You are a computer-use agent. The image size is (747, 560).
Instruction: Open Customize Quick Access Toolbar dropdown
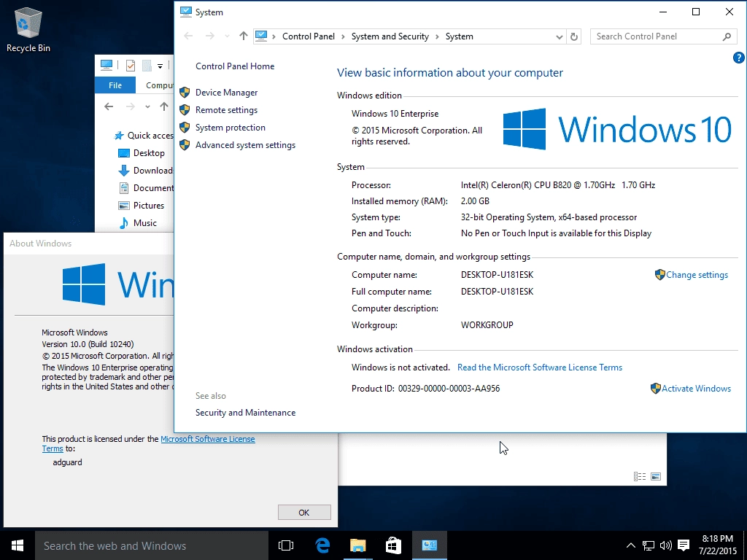tap(160, 66)
